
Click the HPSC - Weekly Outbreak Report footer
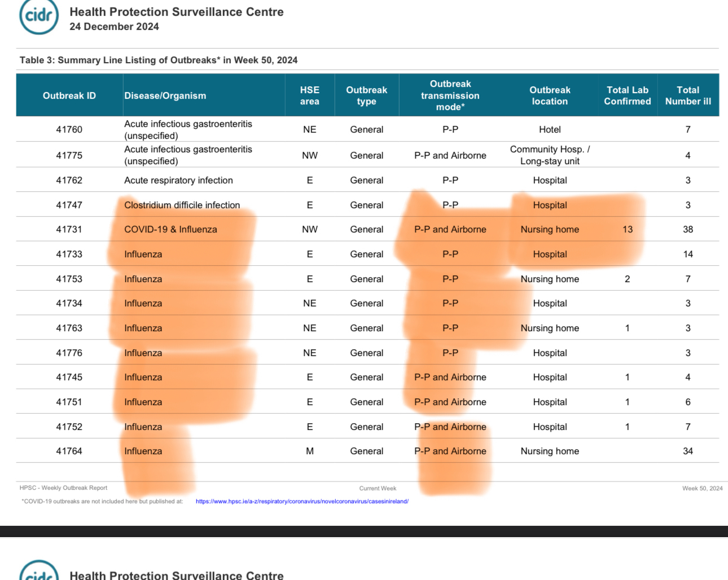click(x=63, y=487)
